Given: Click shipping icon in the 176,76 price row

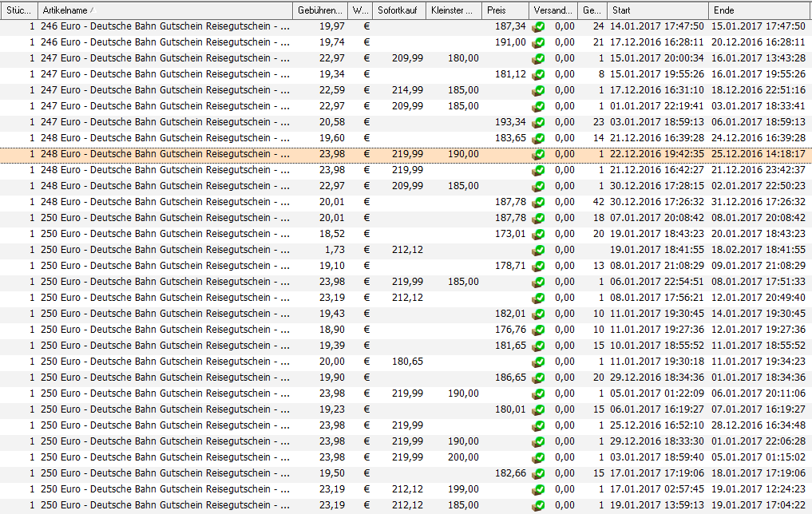Looking at the screenshot, I should tap(539, 330).
